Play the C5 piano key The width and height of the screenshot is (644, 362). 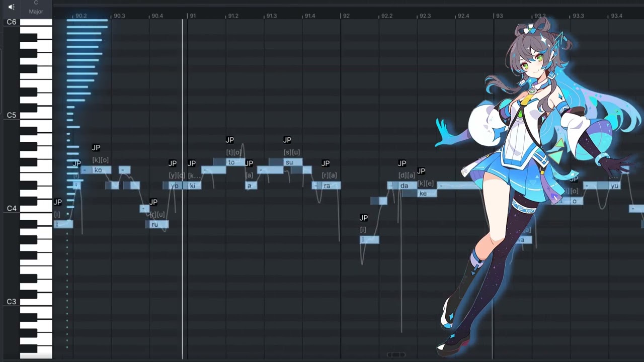(x=36, y=116)
